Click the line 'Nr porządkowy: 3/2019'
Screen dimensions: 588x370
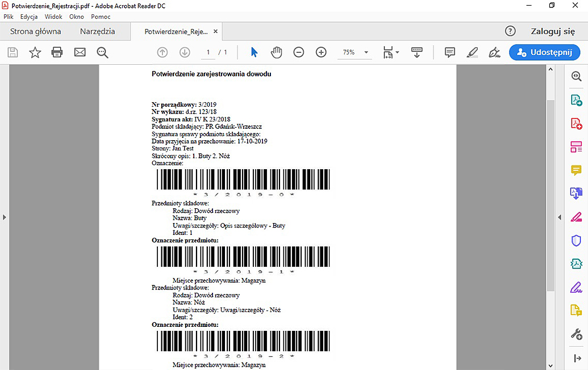184,104
